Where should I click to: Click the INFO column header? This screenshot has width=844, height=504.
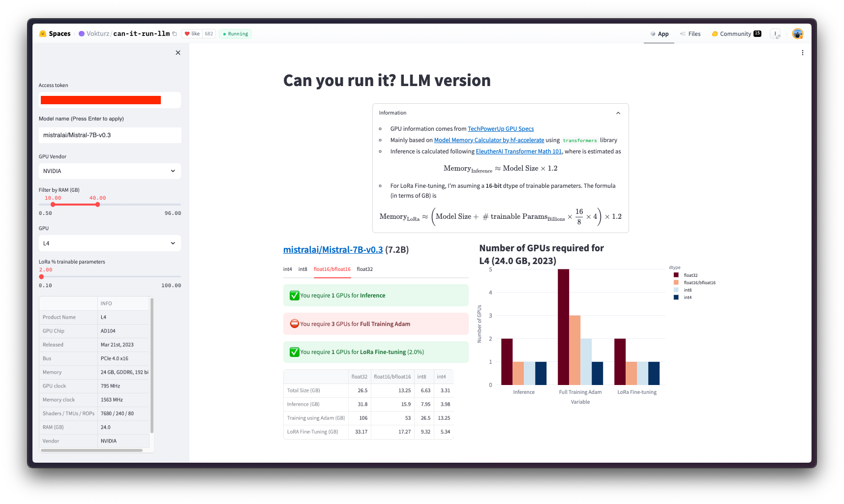[x=123, y=303]
